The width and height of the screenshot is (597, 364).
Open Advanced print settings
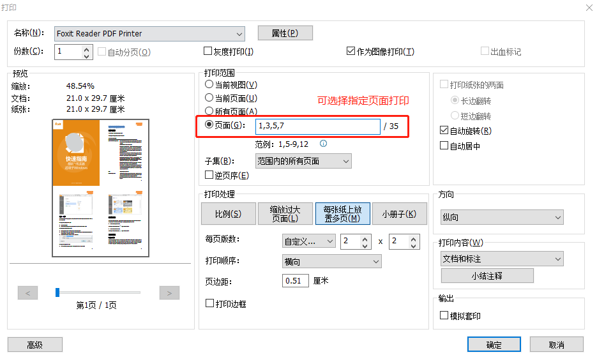coord(35,345)
